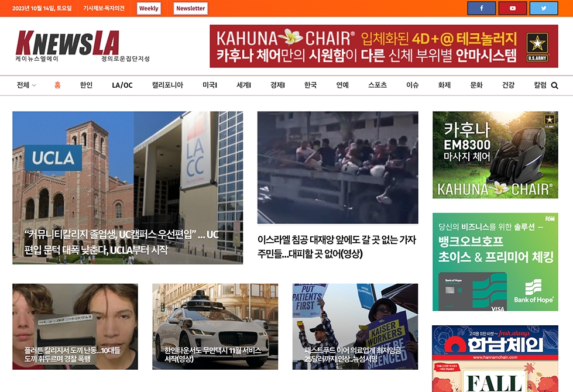The height and width of the screenshot is (392, 573).
Task: Open the 세계 menu item
Action: coord(243,85)
